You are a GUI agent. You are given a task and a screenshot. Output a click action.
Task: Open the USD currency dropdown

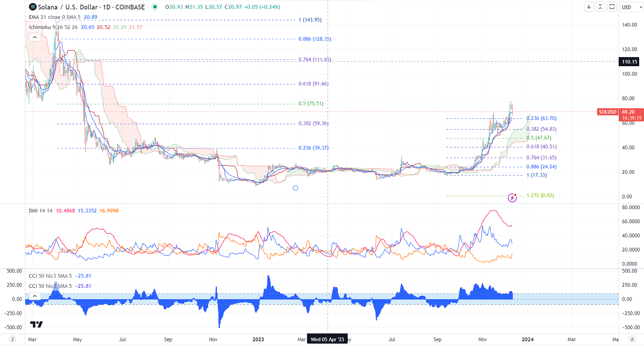coord(631,7)
